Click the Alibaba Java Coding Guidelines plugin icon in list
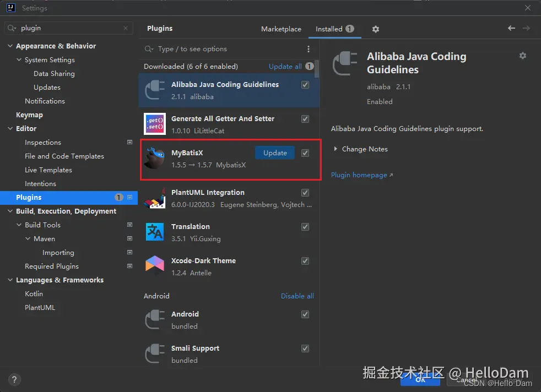The height and width of the screenshot is (392, 541). [155, 90]
